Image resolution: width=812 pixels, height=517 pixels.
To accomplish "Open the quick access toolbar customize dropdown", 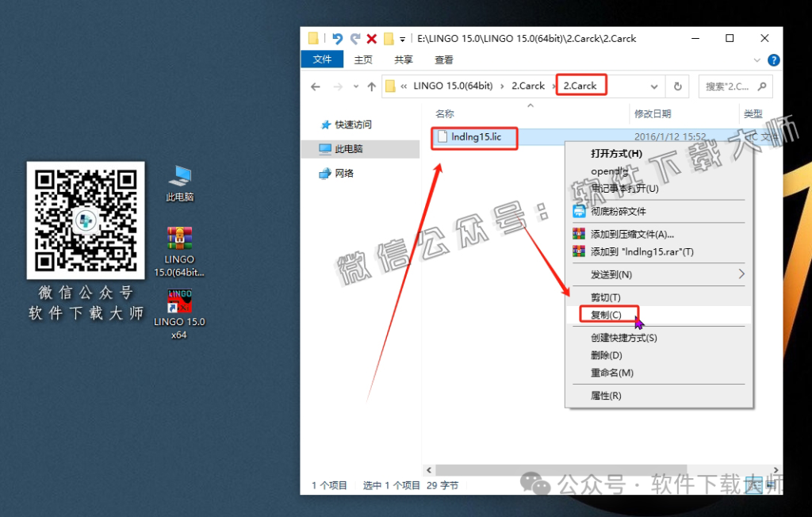I will point(404,38).
